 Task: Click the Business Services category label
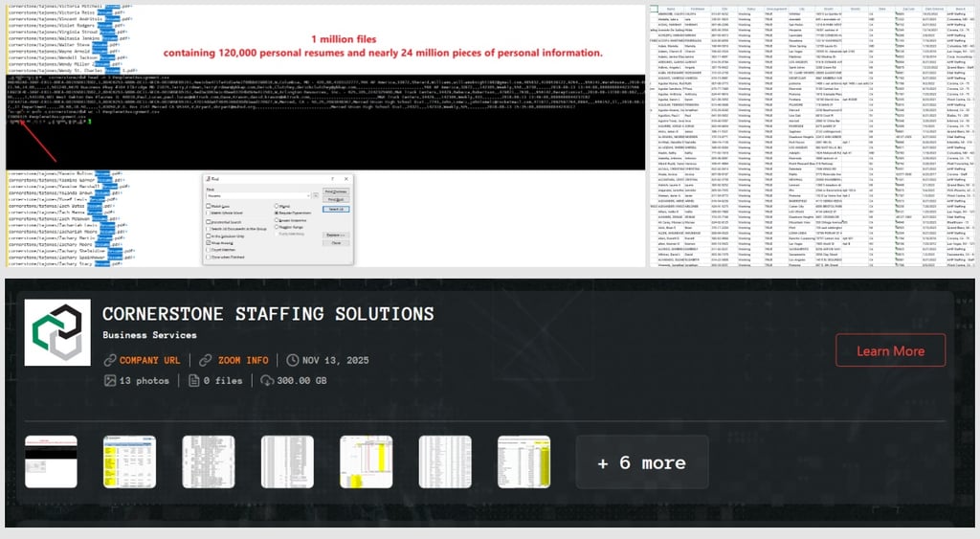[x=149, y=335]
